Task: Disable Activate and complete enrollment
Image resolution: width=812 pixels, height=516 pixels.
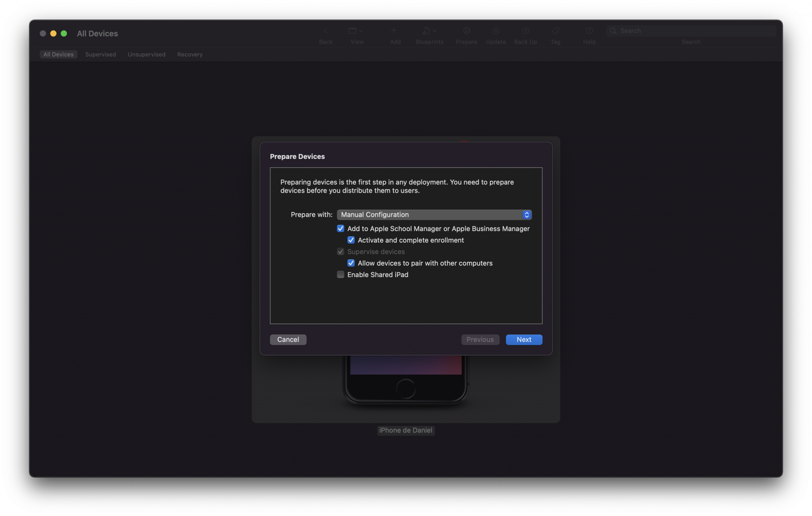Action: (x=351, y=240)
